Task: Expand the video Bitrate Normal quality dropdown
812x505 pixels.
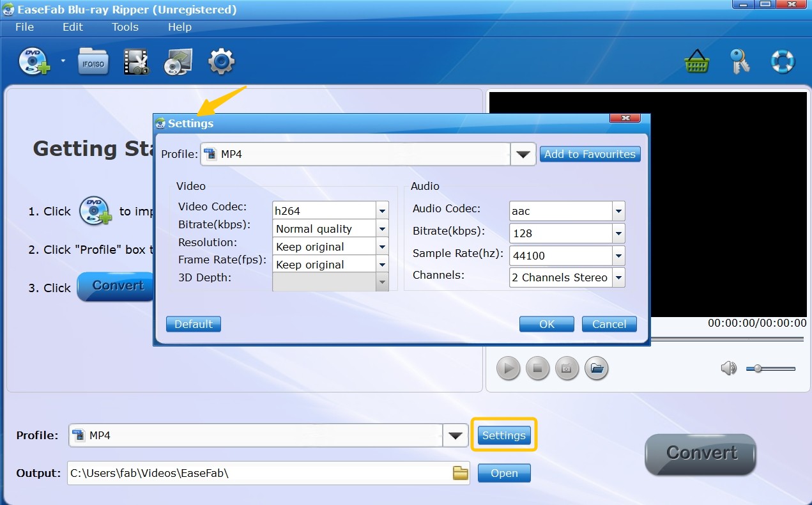Action: (382, 229)
